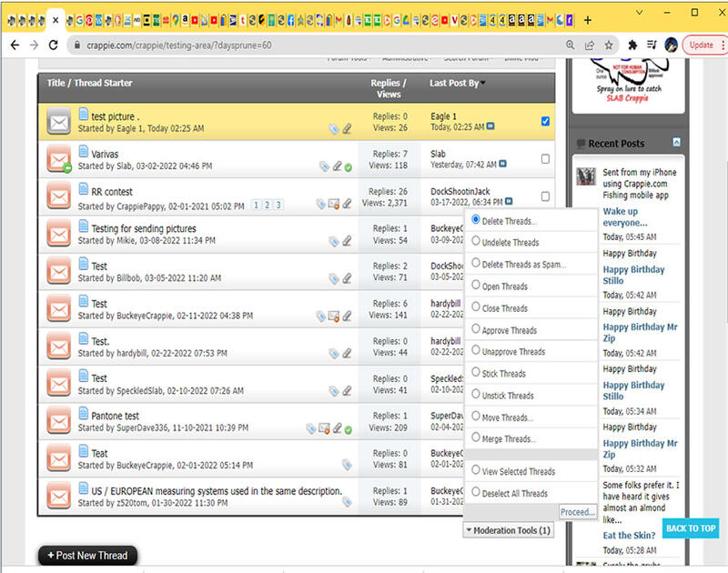Open the media control icon in browser toolbar
The image size is (728, 573).
[652, 45]
